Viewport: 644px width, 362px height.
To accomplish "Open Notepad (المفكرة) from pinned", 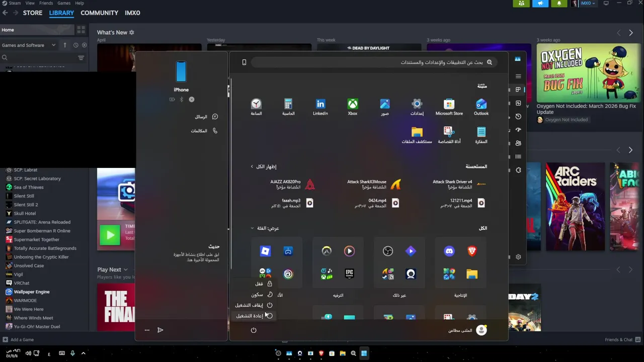I will click(481, 135).
